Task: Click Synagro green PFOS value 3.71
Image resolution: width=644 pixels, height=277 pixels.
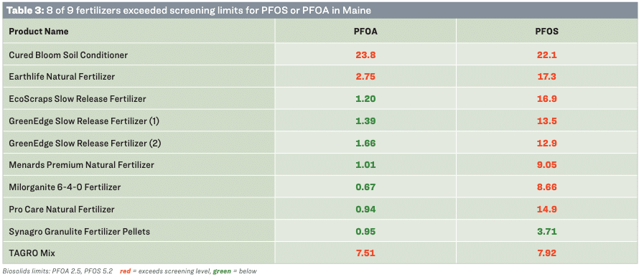Action: (547, 232)
